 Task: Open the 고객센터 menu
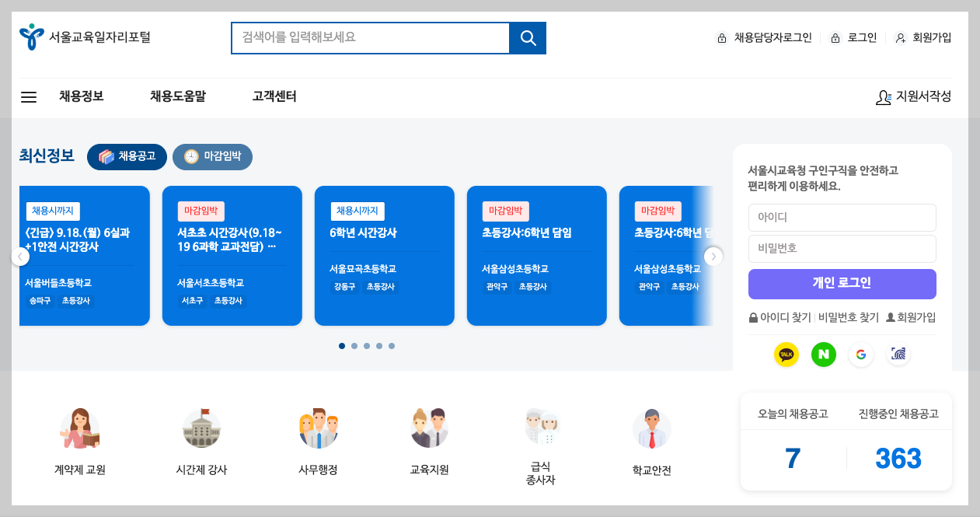coord(273,96)
